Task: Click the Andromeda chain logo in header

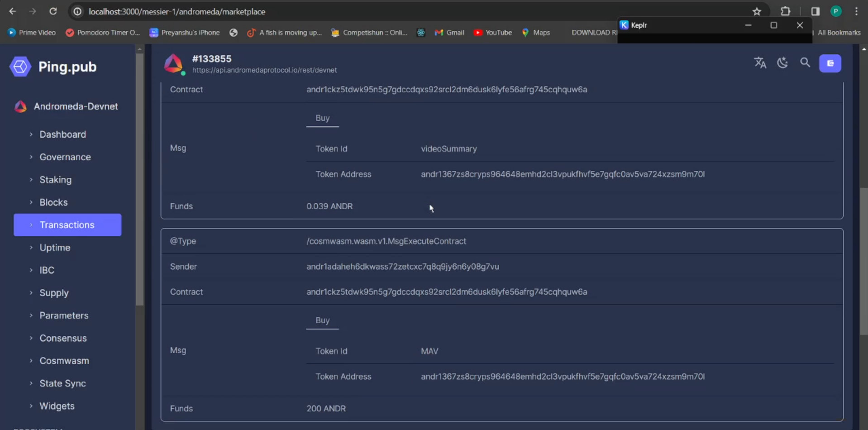Action: click(x=174, y=64)
